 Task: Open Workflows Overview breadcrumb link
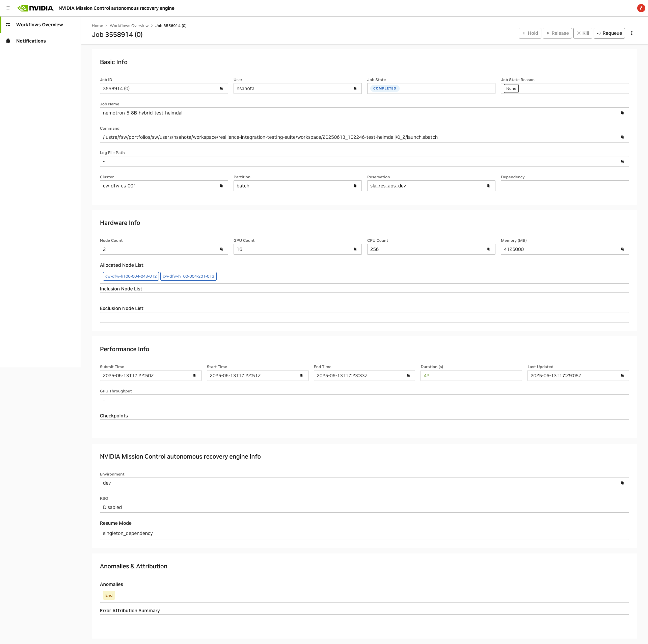(x=129, y=26)
